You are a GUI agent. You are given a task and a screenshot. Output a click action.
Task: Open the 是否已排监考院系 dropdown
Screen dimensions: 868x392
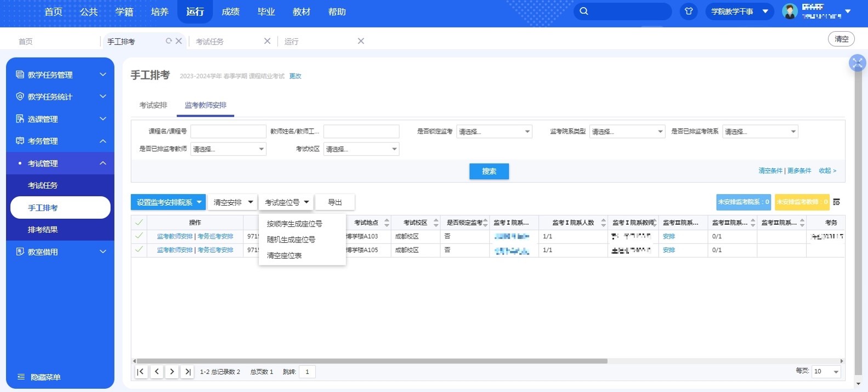pos(760,132)
